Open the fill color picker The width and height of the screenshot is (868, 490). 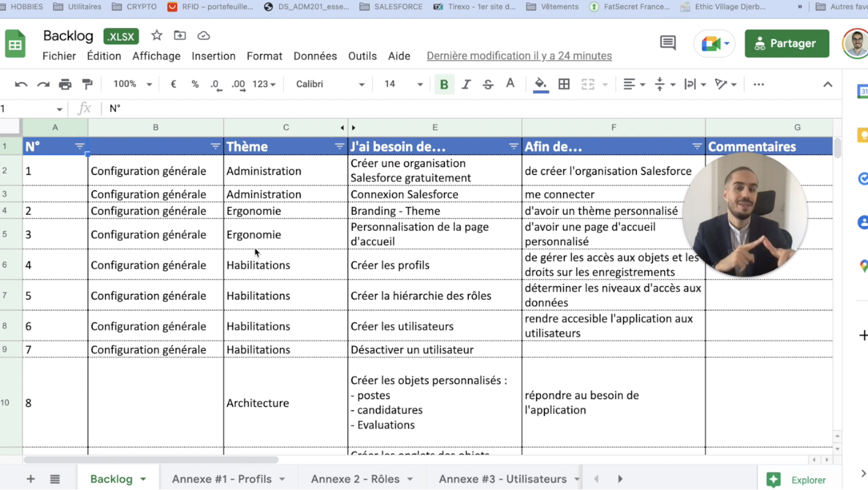click(x=540, y=84)
